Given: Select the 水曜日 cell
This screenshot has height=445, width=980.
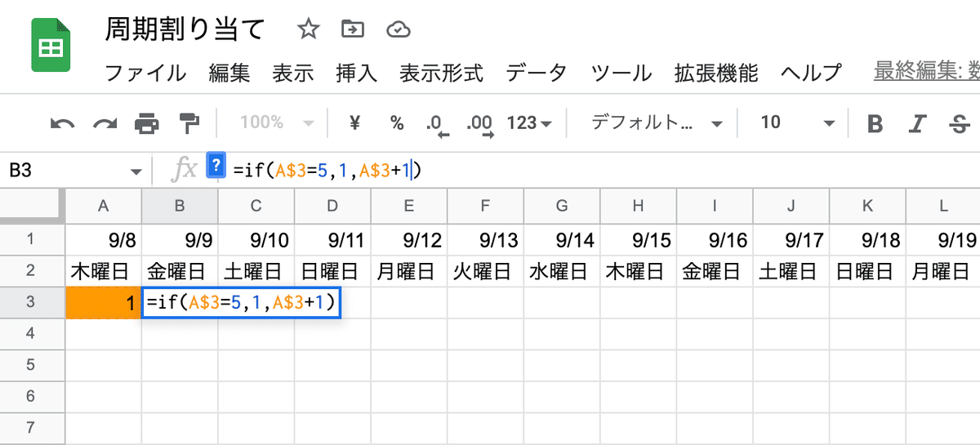Looking at the screenshot, I should point(562,271).
